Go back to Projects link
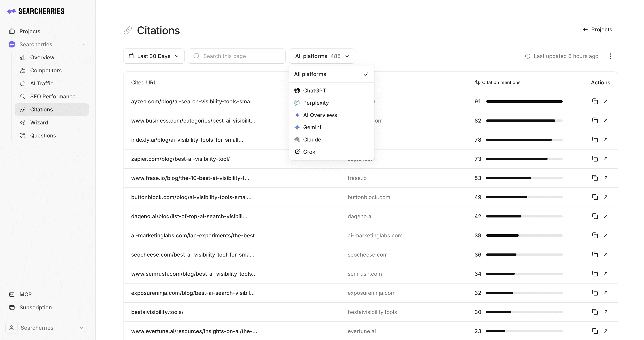Image resolution: width=644 pixels, height=340 pixels. click(x=597, y=29)
